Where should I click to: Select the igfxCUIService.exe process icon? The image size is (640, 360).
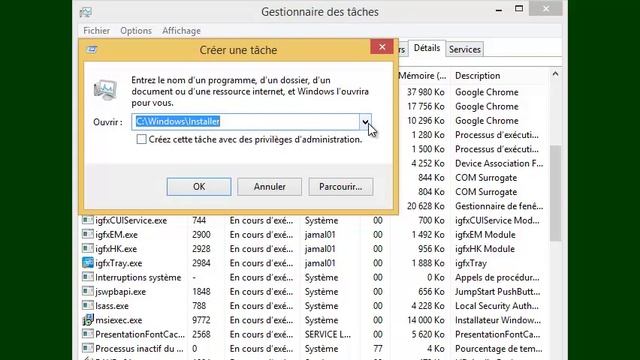coord(87,220)
